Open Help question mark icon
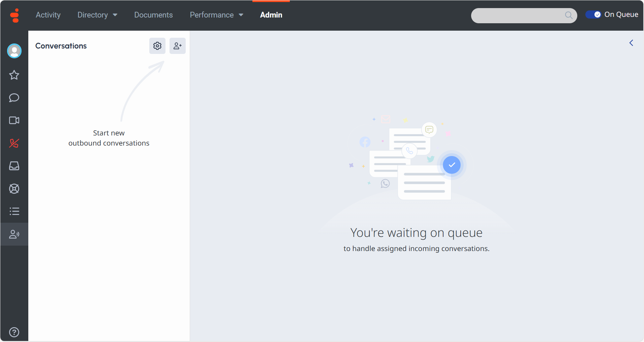The image size is (644, 342). [x=14, y=332]
